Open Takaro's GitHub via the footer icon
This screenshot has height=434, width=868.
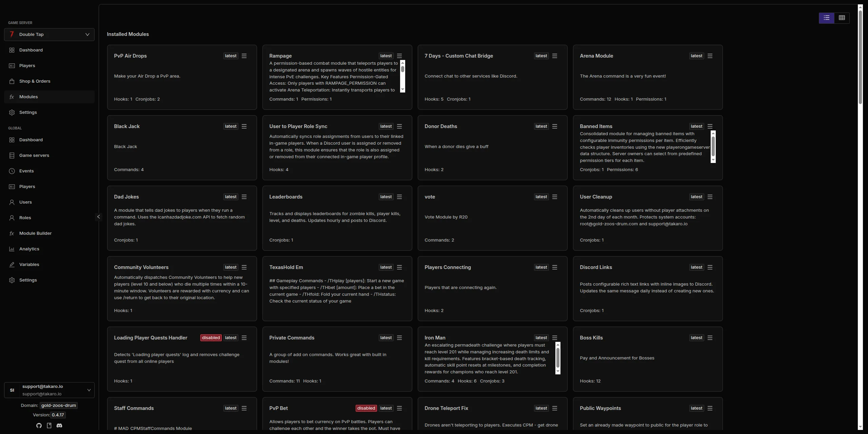pos(39,426)
